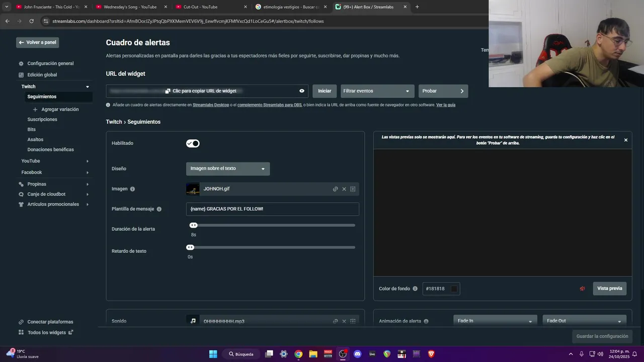
Task: Open the complemento Streamlabs para OBS link
Action: pyautogui.click(x=269, y=105)
